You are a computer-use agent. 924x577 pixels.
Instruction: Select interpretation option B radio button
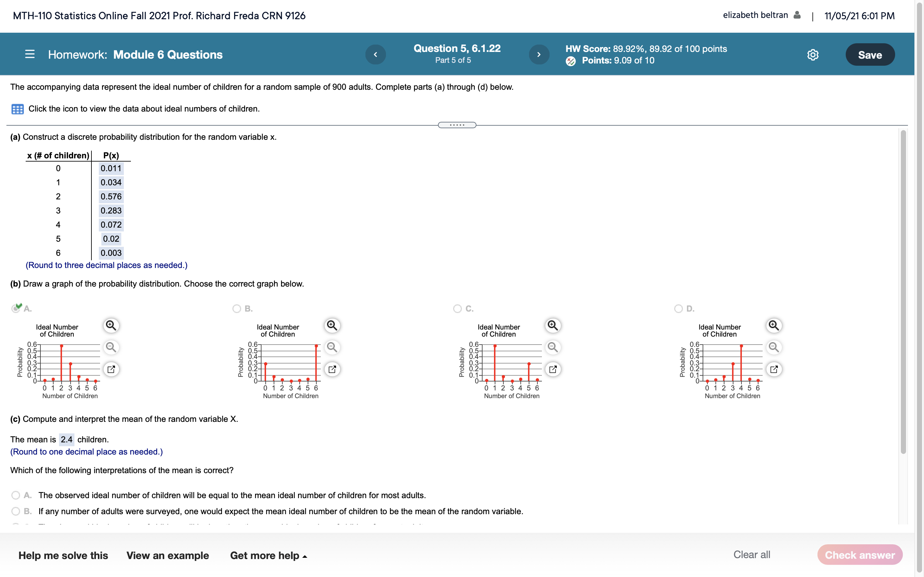coord(16,511)
